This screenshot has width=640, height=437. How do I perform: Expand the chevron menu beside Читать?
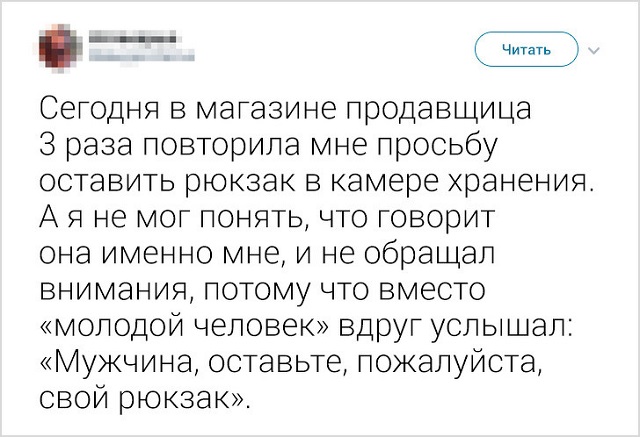tap(595, 50)
